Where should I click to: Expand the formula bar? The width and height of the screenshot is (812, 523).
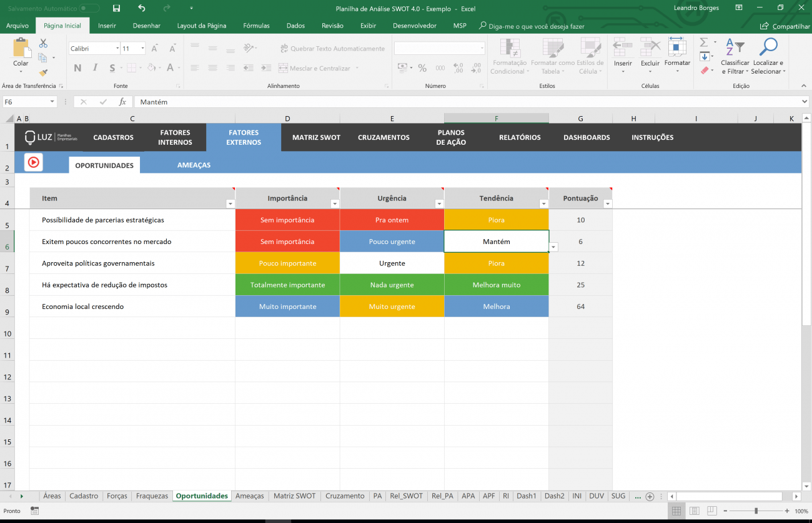tap(805, 102)
